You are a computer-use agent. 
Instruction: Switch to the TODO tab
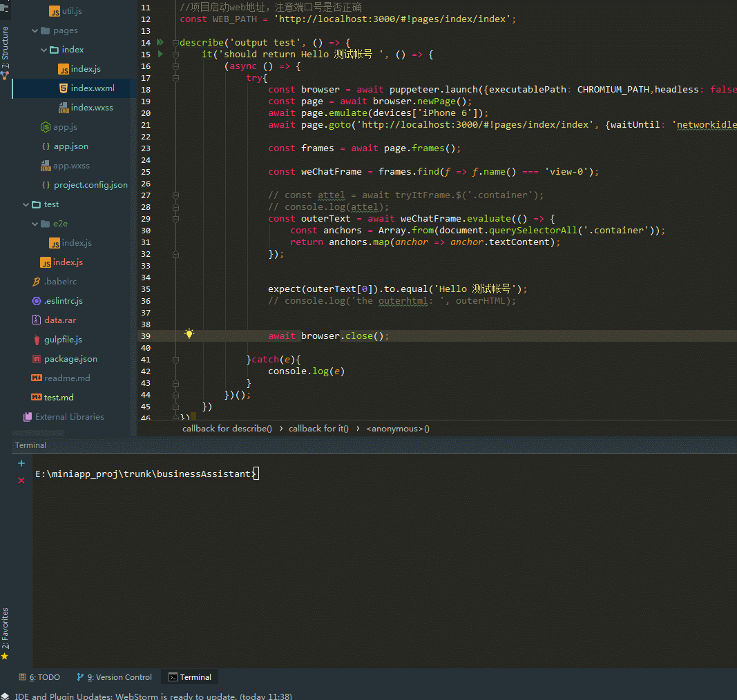click(x=40, y=677)
